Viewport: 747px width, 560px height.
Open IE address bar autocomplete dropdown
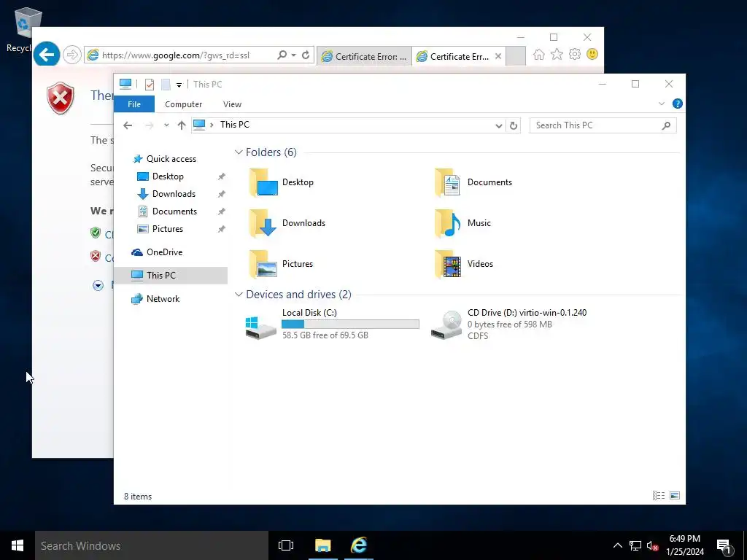click(293, 55)
